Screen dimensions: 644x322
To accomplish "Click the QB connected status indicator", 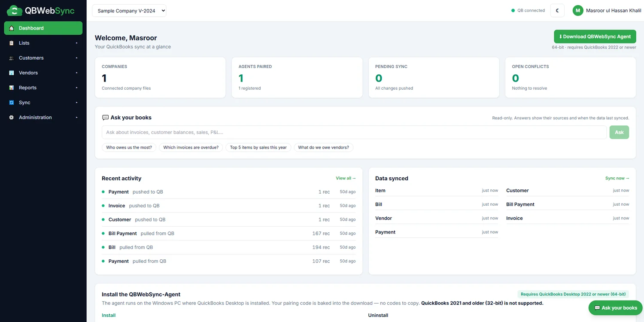I will [x=528, y=11].
